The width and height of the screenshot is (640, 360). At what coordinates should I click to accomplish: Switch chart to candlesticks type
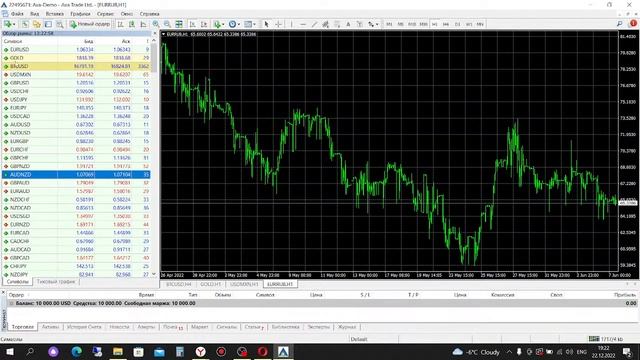click(132, 24)
